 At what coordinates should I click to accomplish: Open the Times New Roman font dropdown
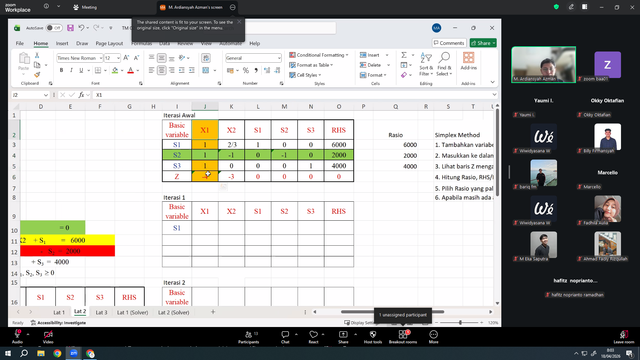click(100, 58)
